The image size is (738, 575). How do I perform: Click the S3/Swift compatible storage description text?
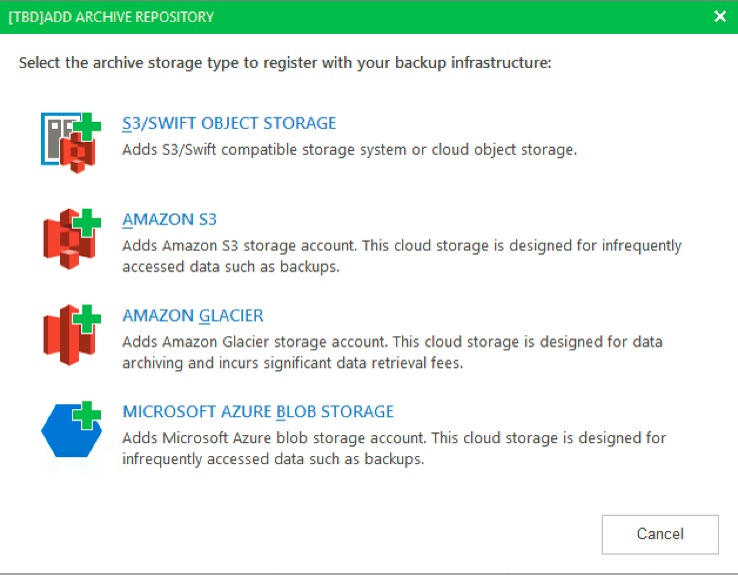coord(349,150)
